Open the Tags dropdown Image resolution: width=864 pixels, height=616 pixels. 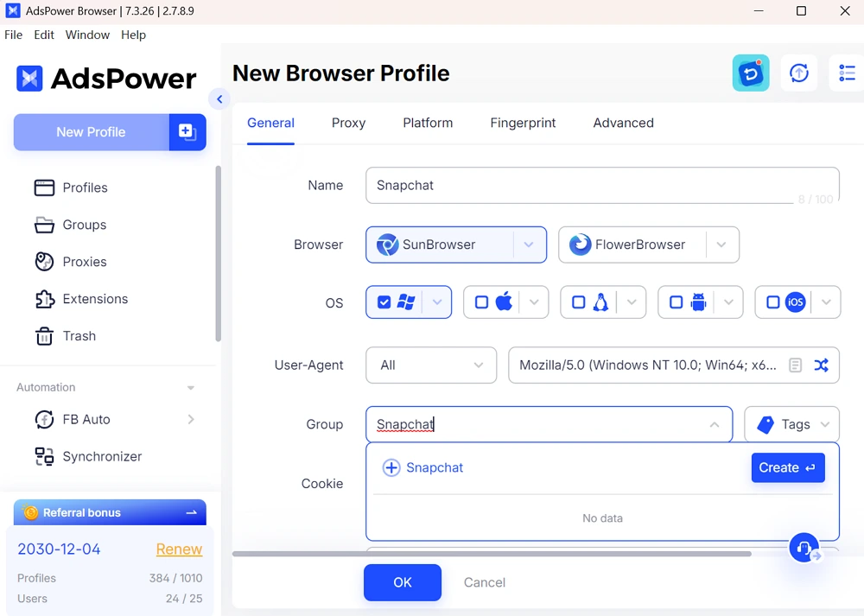tap(791, 424)
